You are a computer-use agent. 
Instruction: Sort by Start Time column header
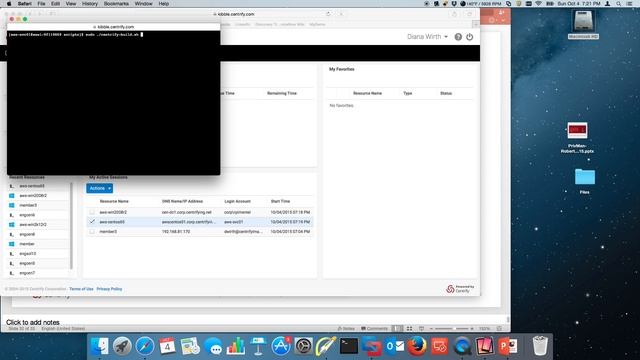point(280,201)
